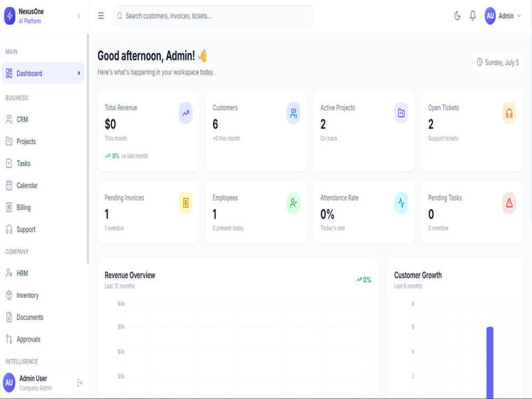Click the Pending Tasks 0 overdue text
This screenshot has width=532, height=399.
click(438, 228)
